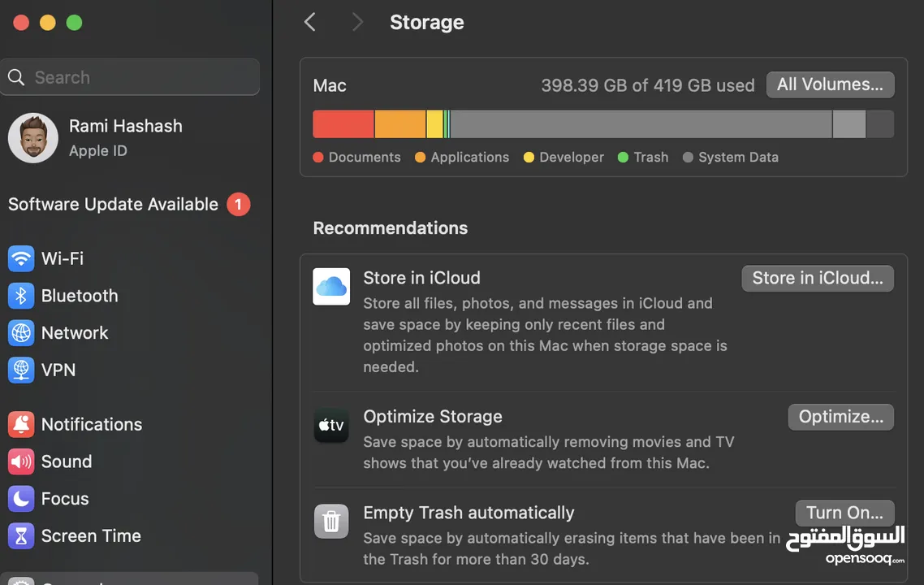The image size is (924, 585).
Task: Select Bluetooth label in the sidebar
Action: pos(80,296)
